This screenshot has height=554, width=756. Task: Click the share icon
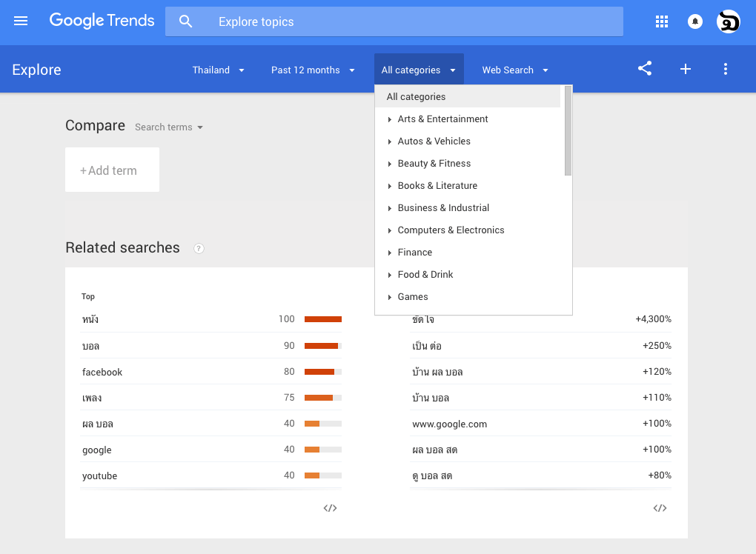[645, 68]
